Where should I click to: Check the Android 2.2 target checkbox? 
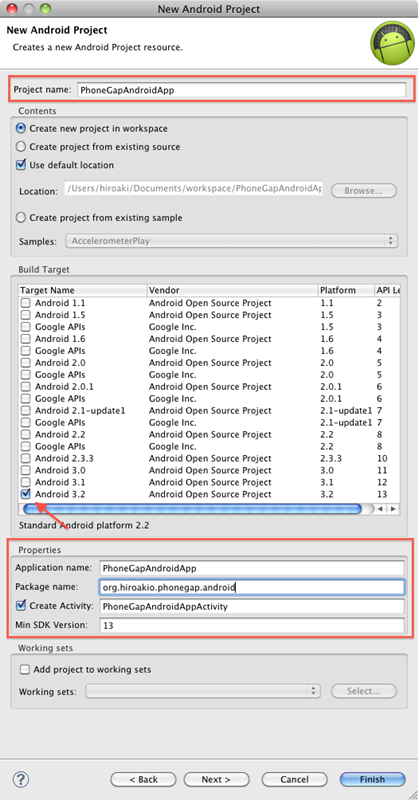[x=25, y=434]
